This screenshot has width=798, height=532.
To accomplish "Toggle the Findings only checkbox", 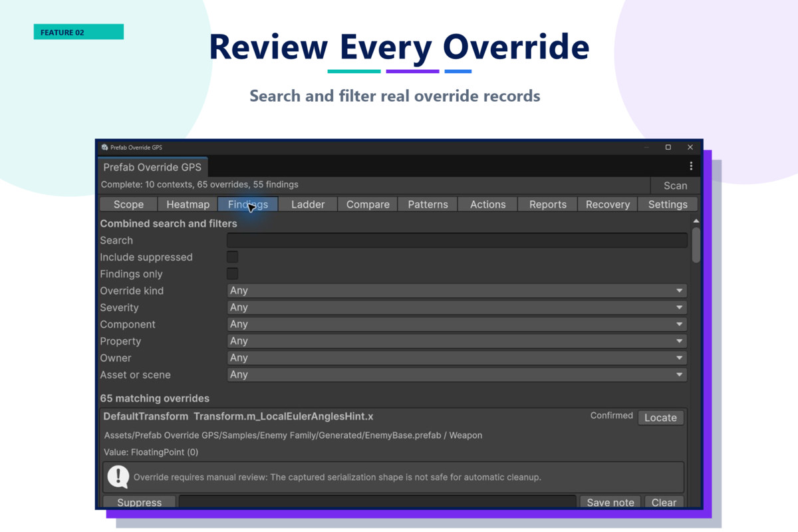I will click(232, 273).
